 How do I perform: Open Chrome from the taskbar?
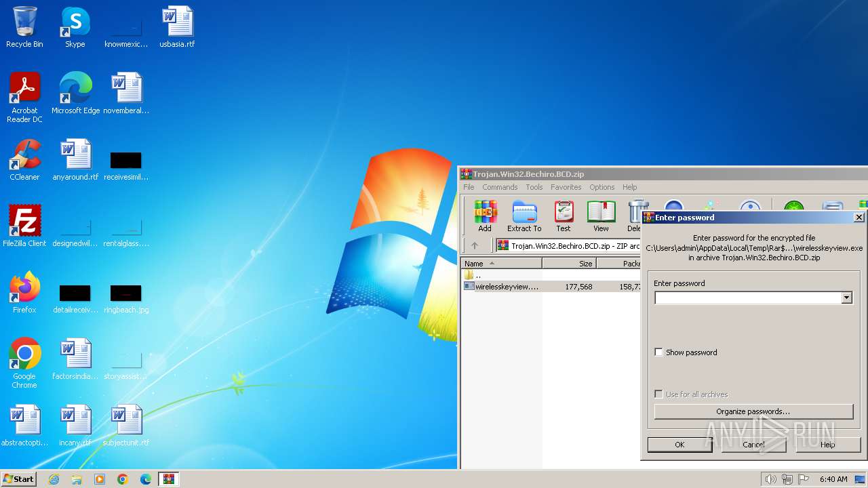click(x=123, y=479)
